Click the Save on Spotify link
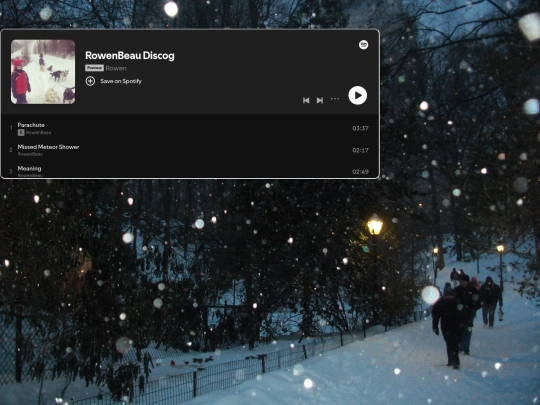Viewport: 540px width, 405px height. pyautogui.click(x=121, y=81)
